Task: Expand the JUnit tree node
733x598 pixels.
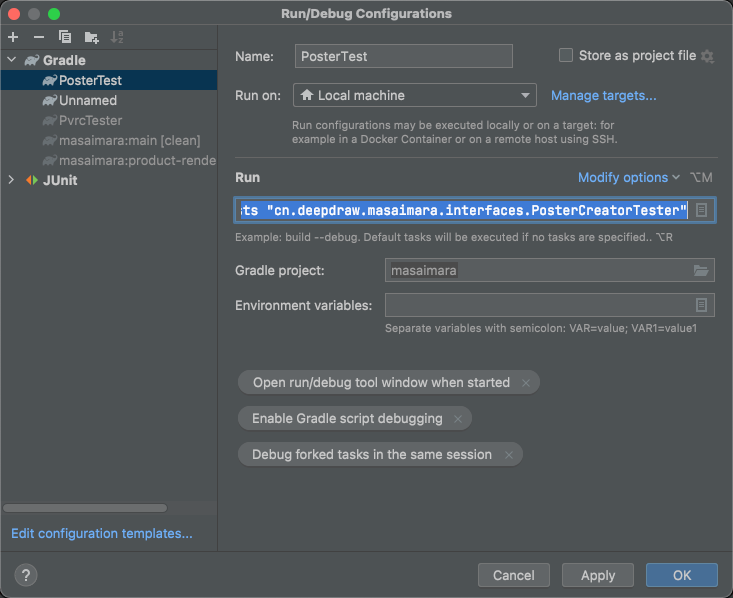Action: (11, 180)
